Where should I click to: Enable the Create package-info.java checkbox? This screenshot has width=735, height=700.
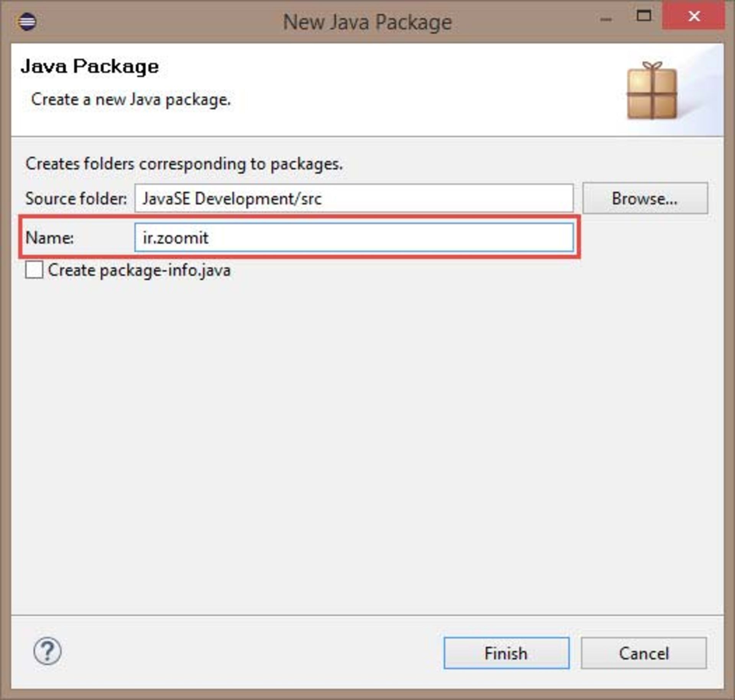[x=34, y=270]
